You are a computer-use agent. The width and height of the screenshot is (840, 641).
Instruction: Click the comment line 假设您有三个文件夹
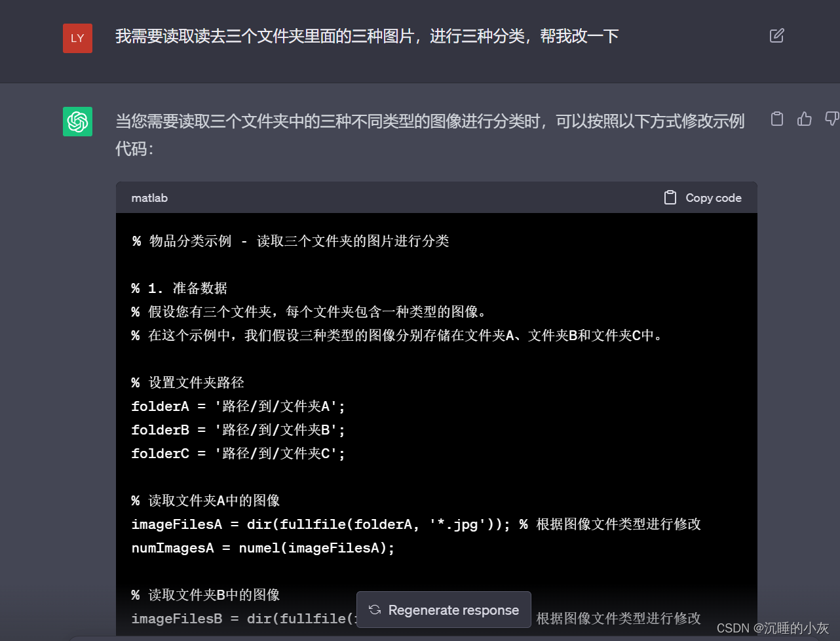point(309,312)
